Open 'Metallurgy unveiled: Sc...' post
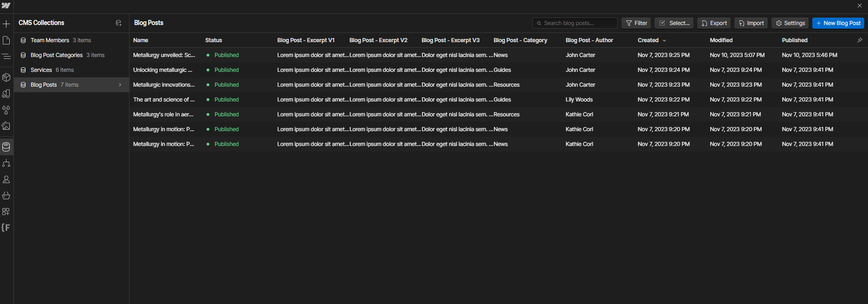868x304 pixels. pos(164,55)
